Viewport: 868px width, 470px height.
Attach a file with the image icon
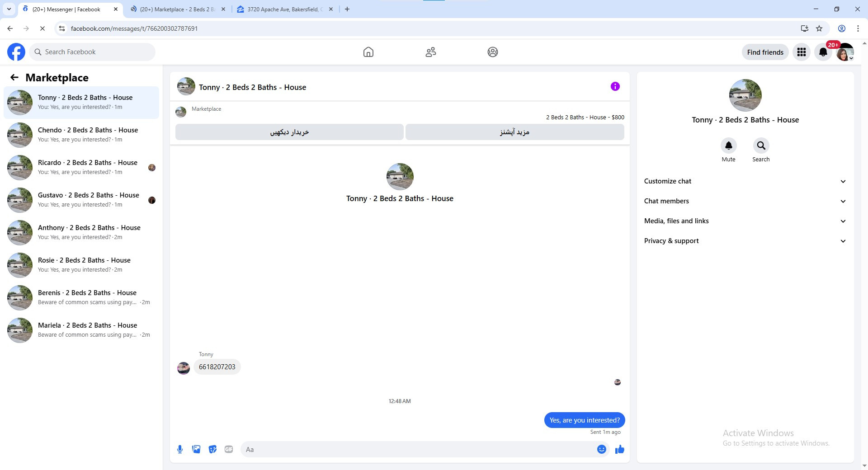click(196, 449)
